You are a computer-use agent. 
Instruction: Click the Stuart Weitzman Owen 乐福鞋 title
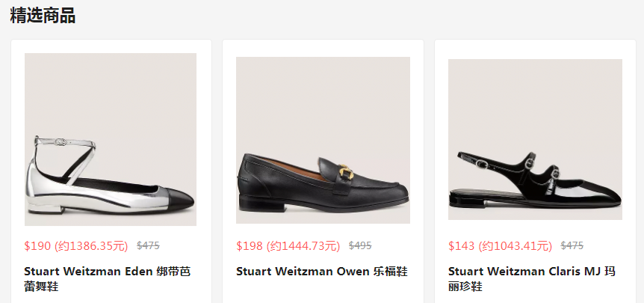click(322, 272)
